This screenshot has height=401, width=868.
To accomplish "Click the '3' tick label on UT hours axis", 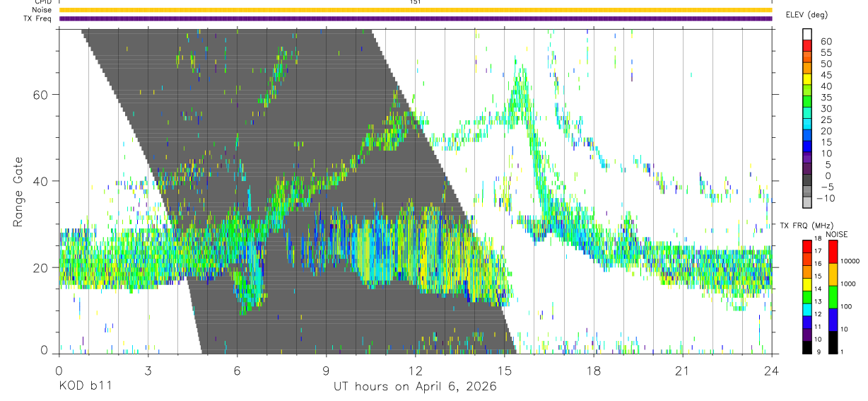I will click(x=148, y=371).
